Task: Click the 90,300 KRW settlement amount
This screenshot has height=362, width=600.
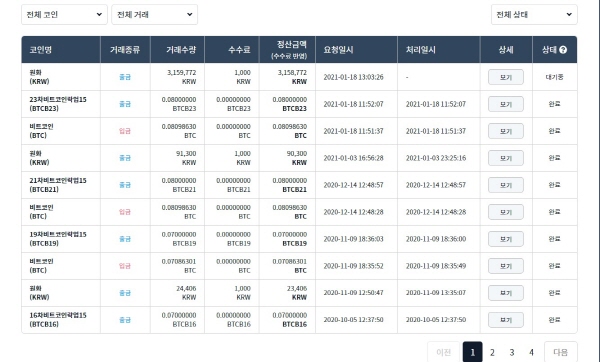Action: 297,158
